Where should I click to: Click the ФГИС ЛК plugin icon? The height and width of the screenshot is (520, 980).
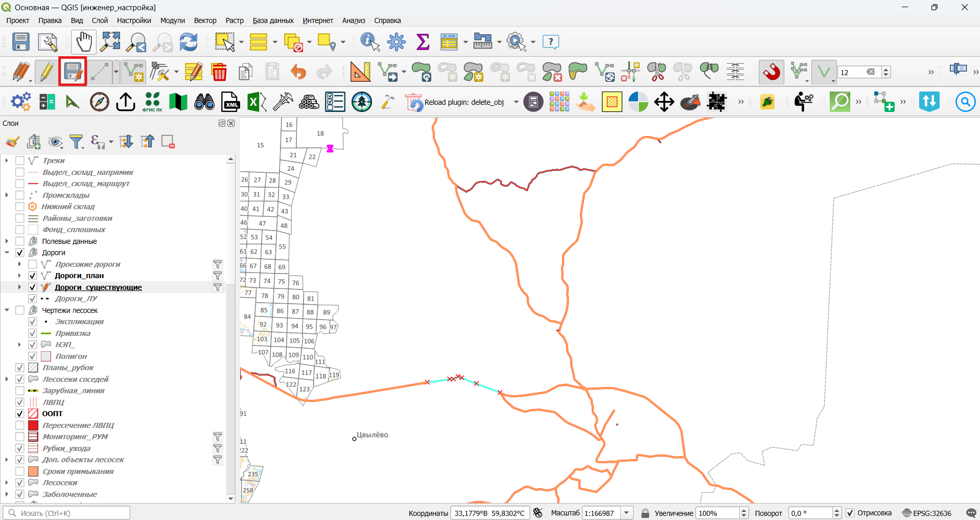point(152,102)
